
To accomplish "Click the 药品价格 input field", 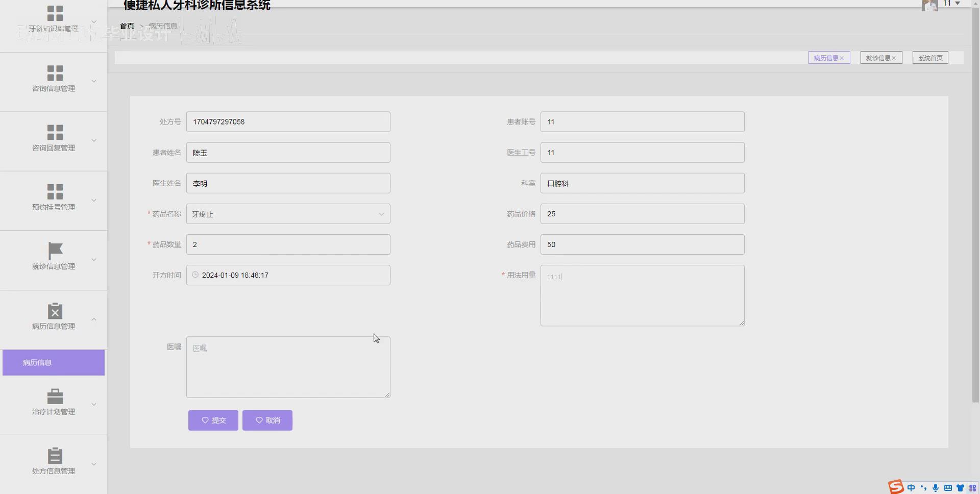I will 643,214.
